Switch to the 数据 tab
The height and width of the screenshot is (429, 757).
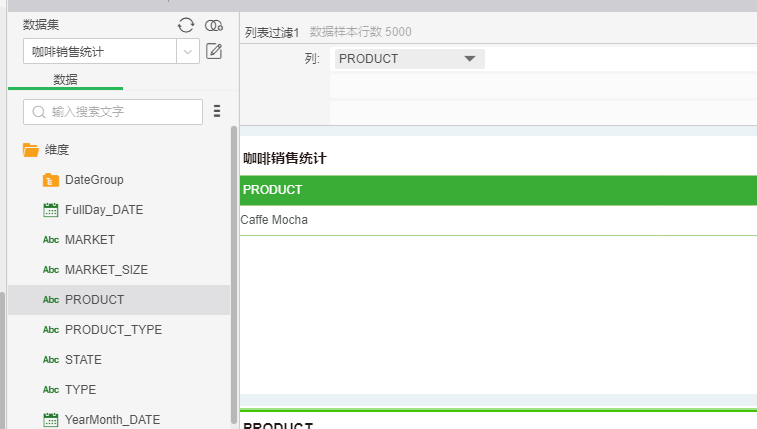coord(65,79)
